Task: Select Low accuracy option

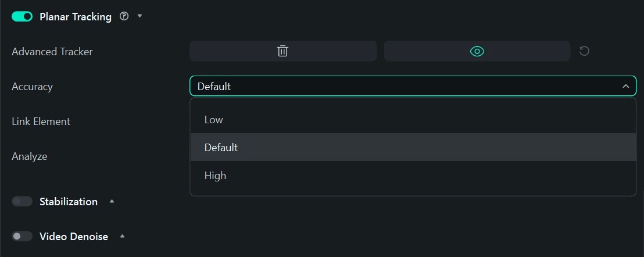Action: tap(214, 120)
